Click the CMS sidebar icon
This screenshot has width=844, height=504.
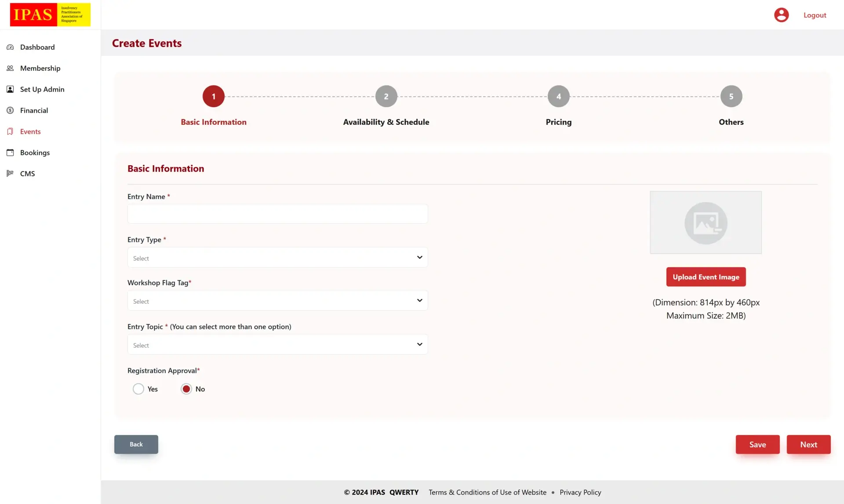tap(10, 173)
